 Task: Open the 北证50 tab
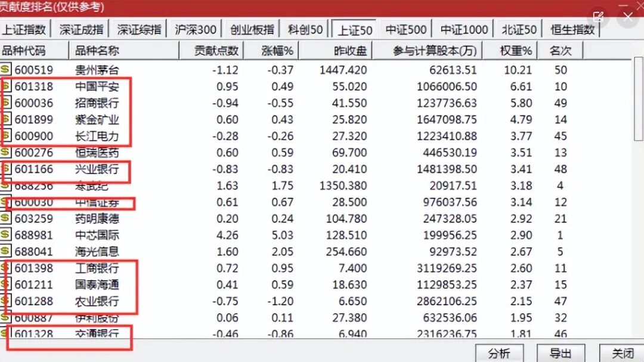(x=519, y=30)
